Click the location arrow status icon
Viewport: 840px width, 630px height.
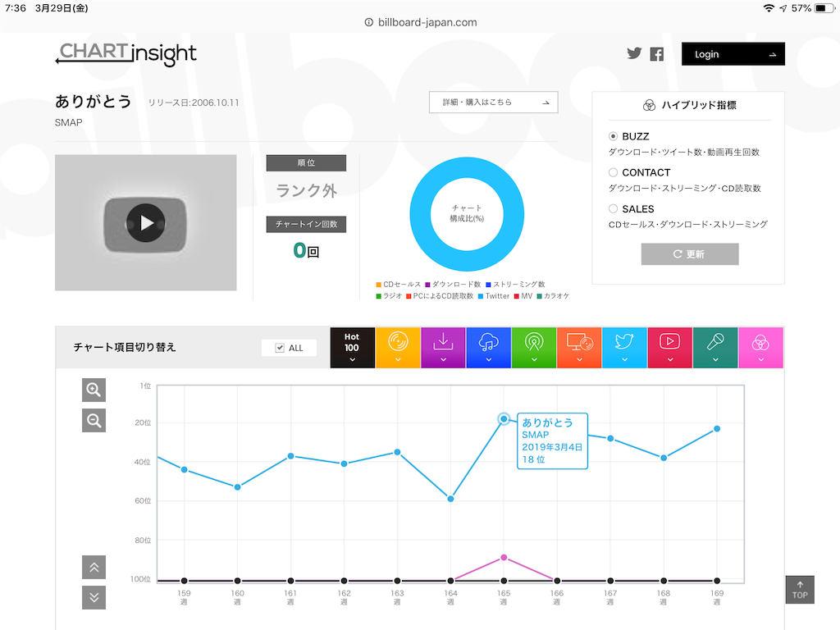[x=783, y=8]
